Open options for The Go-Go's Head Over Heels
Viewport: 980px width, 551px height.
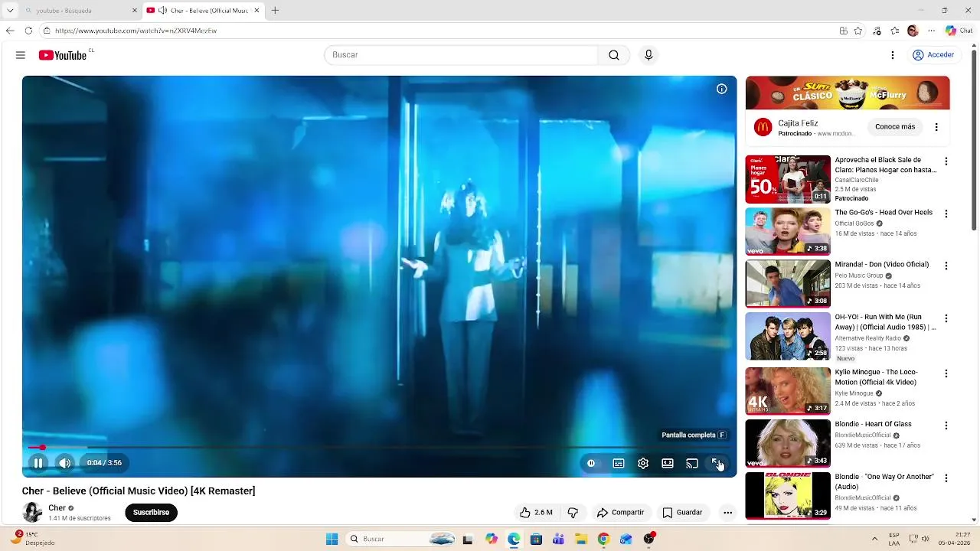tap(946, 214)
